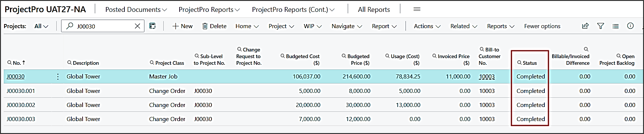Create a new project with + New

[x=183, y=26]
